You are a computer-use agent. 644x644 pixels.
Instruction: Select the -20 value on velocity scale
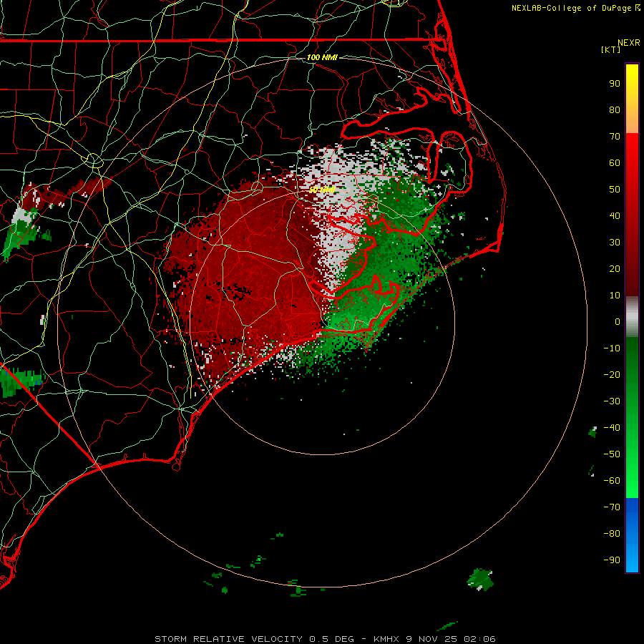pyautogui.click(x=612, y=374)
